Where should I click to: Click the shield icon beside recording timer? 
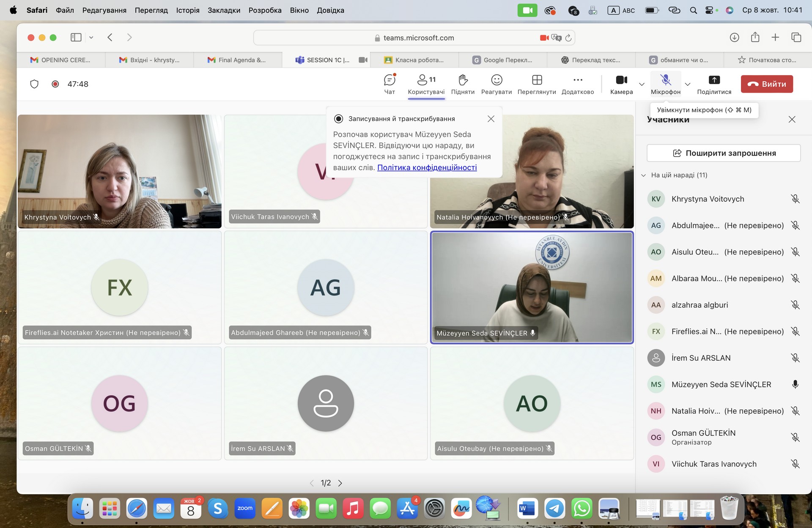pyautogui.click(x=35, y=84)
